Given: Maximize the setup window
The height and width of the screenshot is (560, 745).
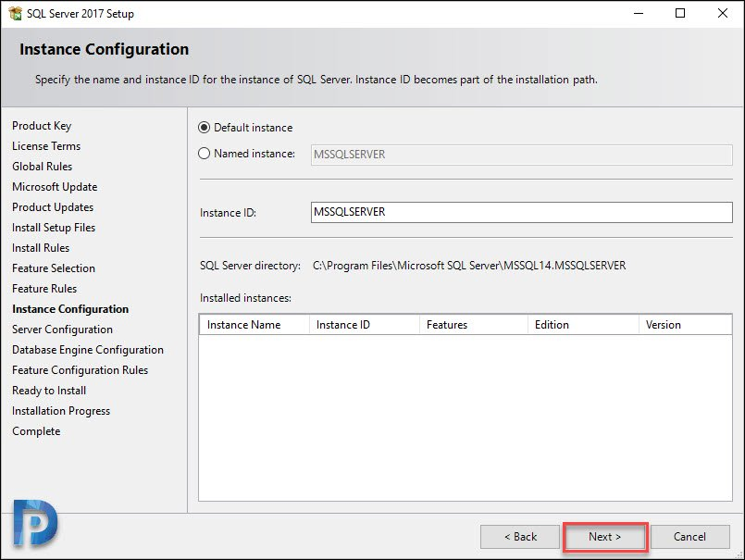Looking at the screenshot, I should (680, 13).
